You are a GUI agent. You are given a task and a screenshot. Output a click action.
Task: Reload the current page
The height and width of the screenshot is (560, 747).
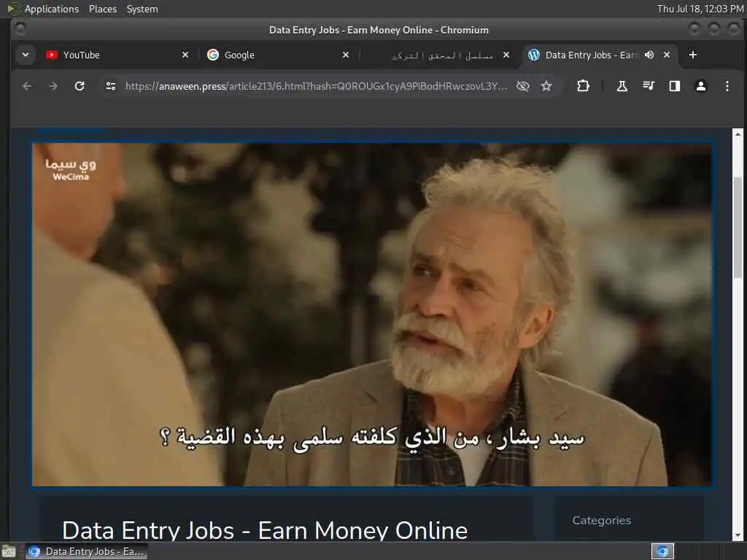coord(80,86)
